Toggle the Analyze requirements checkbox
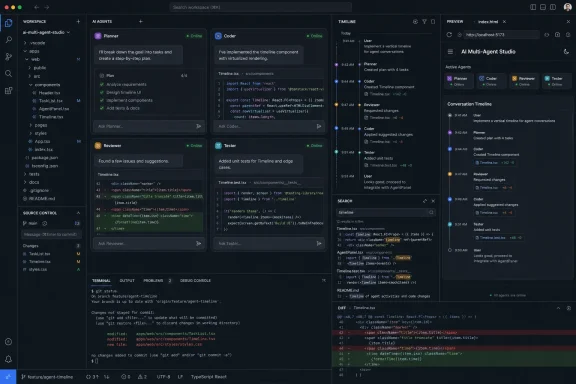This screenshot has width=576, height=384. pos(102,84)
